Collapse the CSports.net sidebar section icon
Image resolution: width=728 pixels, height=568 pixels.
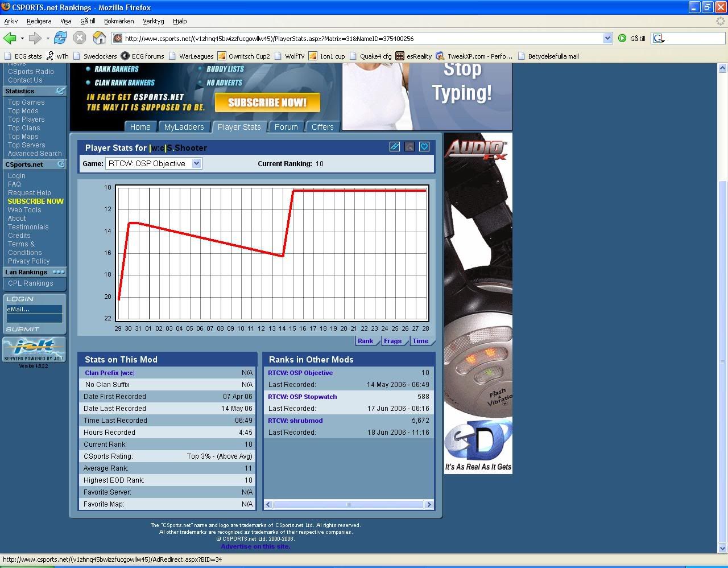coord(60,164)
